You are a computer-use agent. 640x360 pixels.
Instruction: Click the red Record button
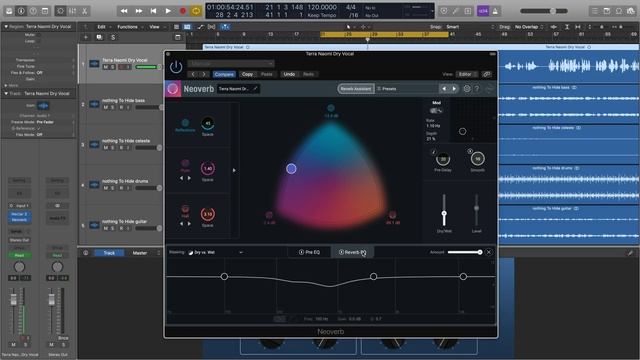pyautogui.click(x=183, y=11)
